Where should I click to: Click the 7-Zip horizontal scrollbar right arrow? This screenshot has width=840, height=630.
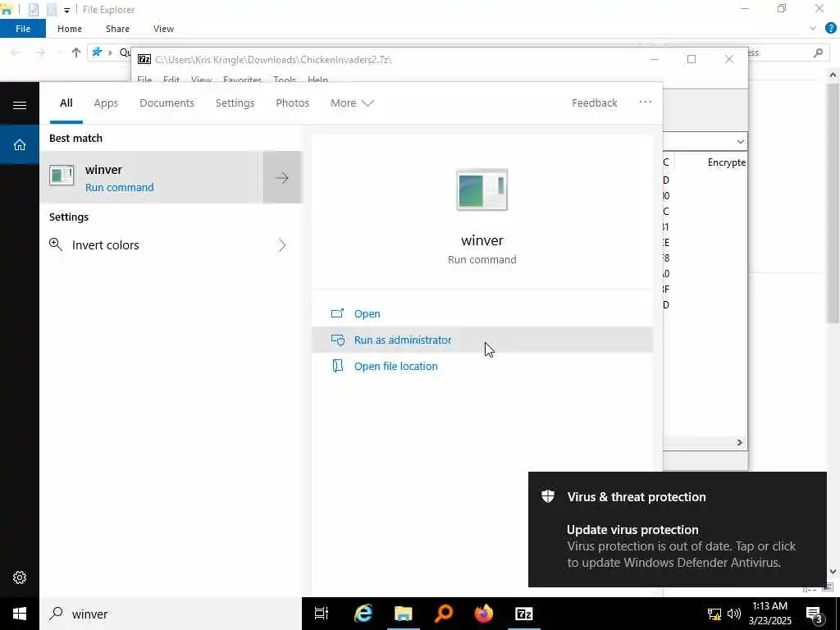740,442
